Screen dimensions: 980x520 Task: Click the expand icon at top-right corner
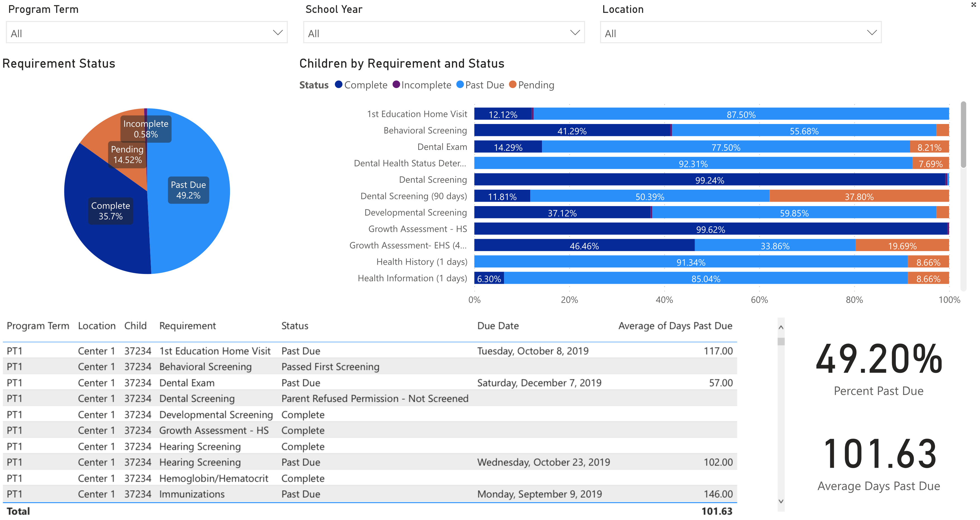pyautogui.click(x=973, y=4)
